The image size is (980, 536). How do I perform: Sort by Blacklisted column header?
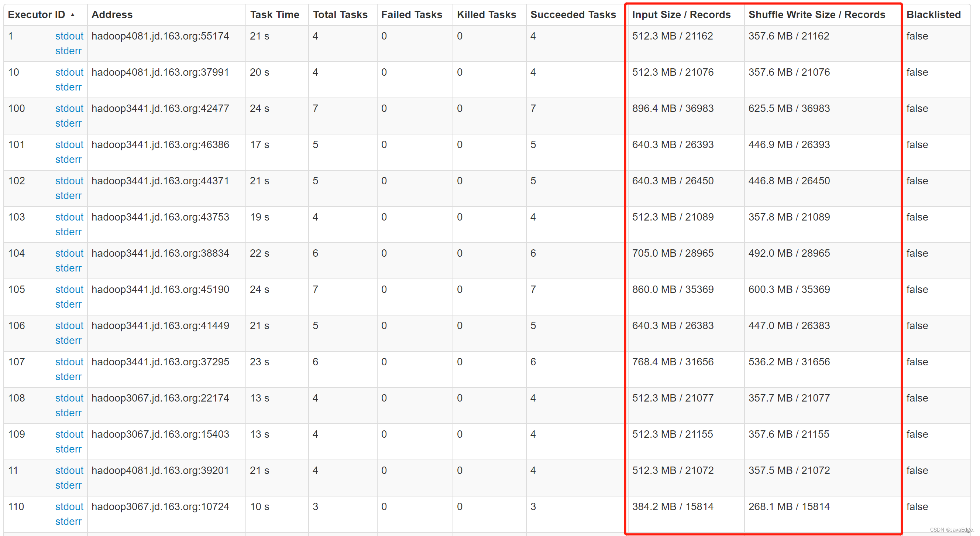[x=933, y=15]
